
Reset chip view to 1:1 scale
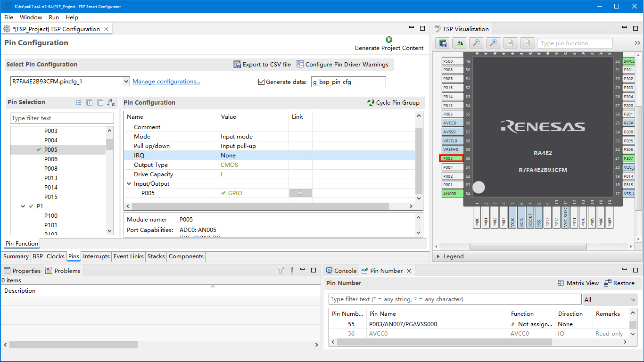coord(511,43)
